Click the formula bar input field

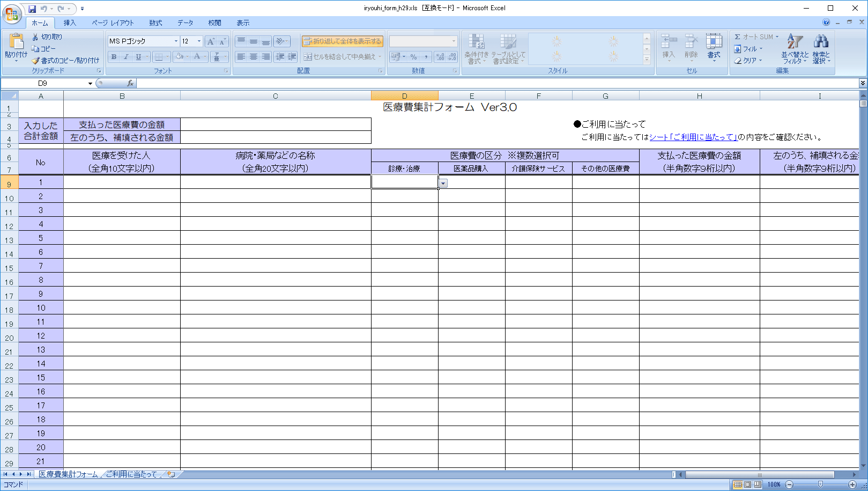click(x=498, y=83)
